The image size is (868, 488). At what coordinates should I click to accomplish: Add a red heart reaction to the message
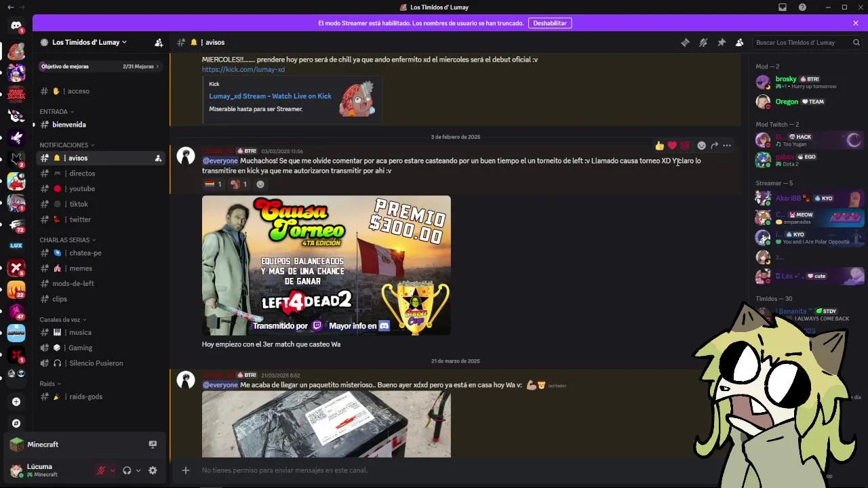point(672,145)
